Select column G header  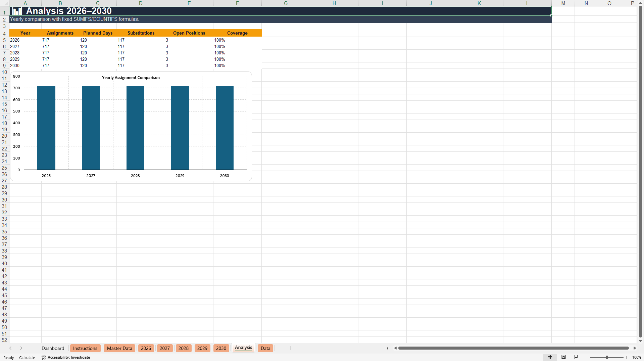(286, 3)
